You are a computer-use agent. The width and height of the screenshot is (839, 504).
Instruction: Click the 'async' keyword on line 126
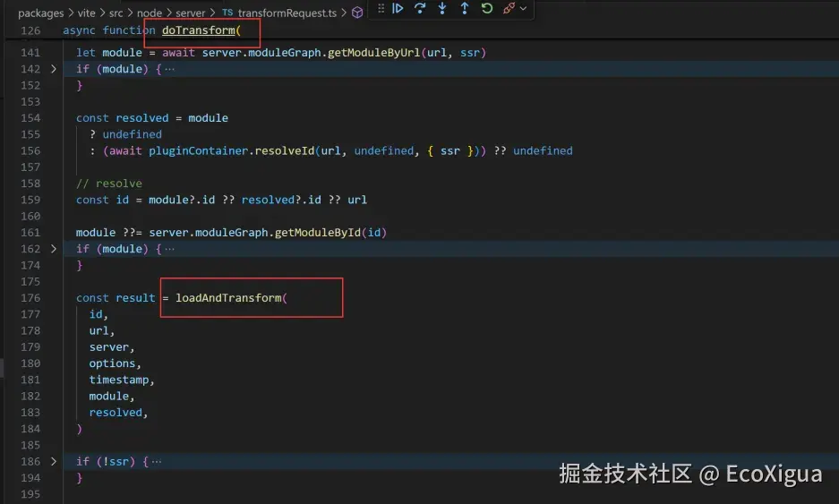coord(79,30)
